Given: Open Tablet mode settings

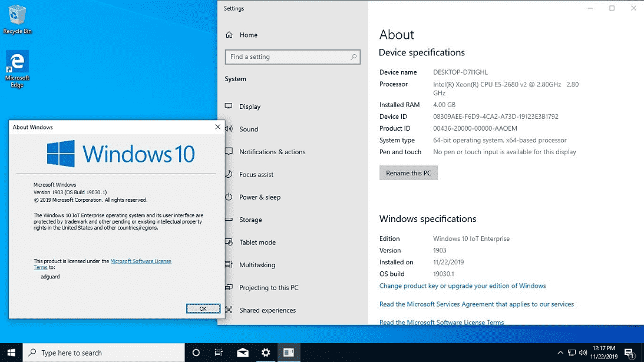Looking at the screenshot, I should [x=258, y=242].
